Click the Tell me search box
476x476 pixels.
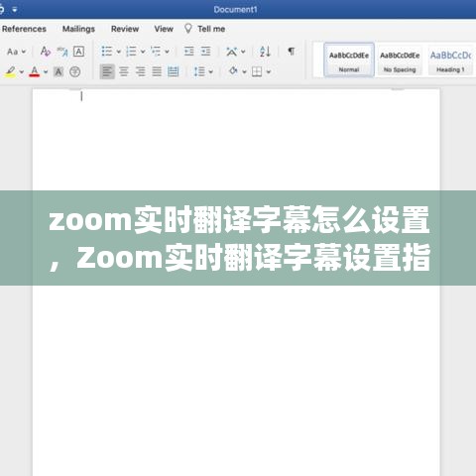click(x=211, y=29)
